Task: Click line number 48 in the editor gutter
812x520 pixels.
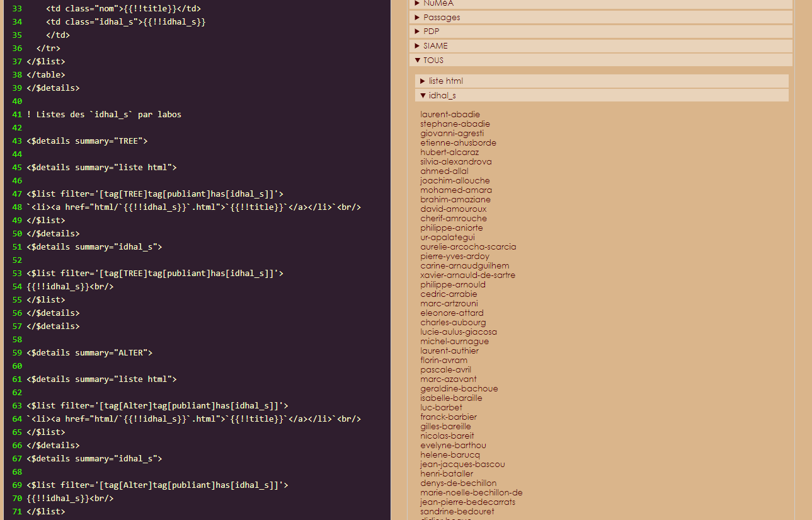Action: pos(16,207)
